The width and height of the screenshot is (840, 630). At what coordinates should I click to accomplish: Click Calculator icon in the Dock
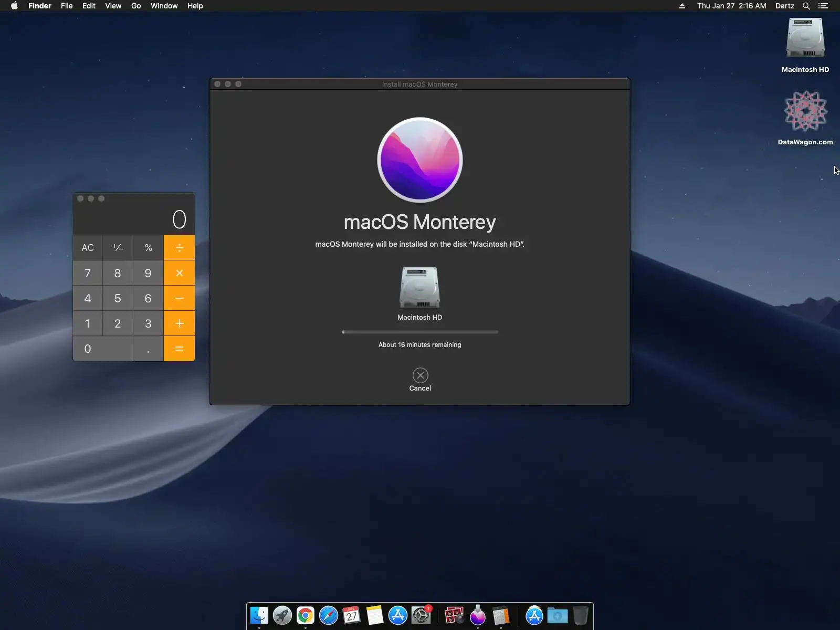point(501,615)
